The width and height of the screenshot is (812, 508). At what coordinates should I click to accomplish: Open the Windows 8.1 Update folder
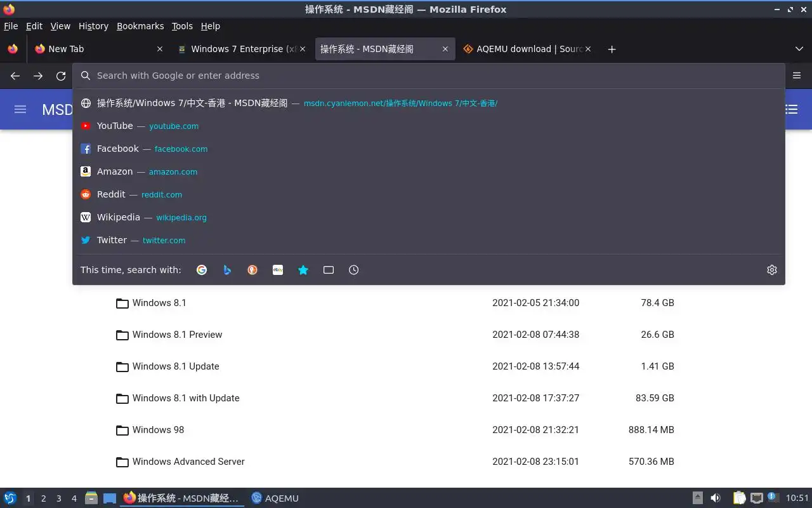coord(176,366)
